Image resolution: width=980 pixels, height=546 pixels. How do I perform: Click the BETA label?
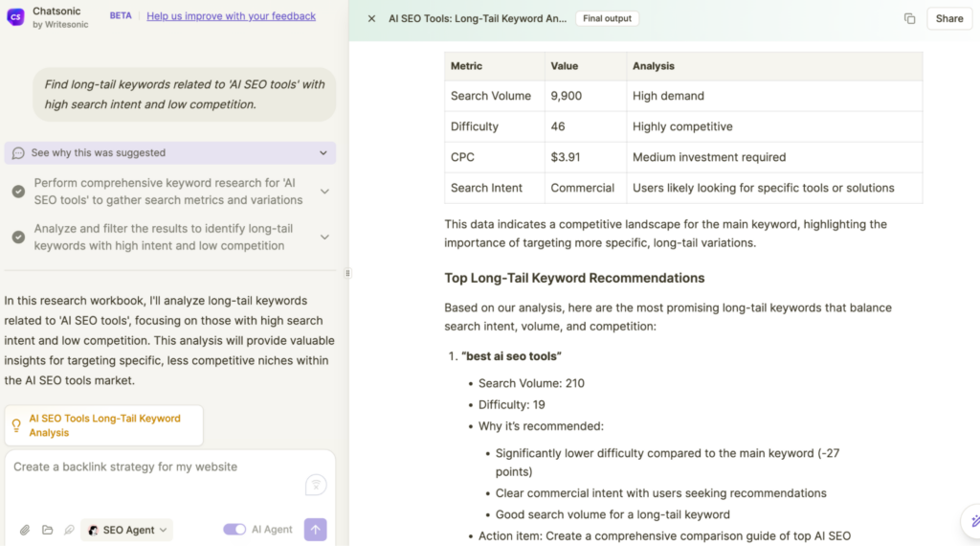coord(121,15)
